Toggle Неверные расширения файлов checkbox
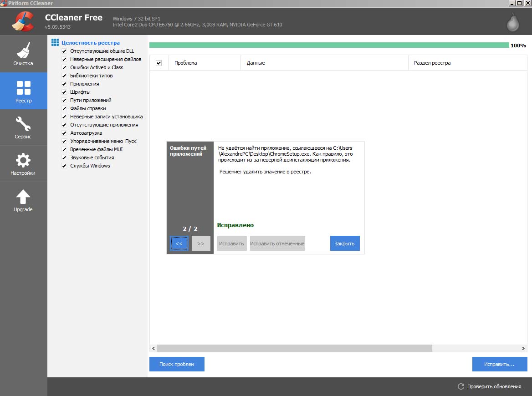The image size is (532, 396). [64, 59]
